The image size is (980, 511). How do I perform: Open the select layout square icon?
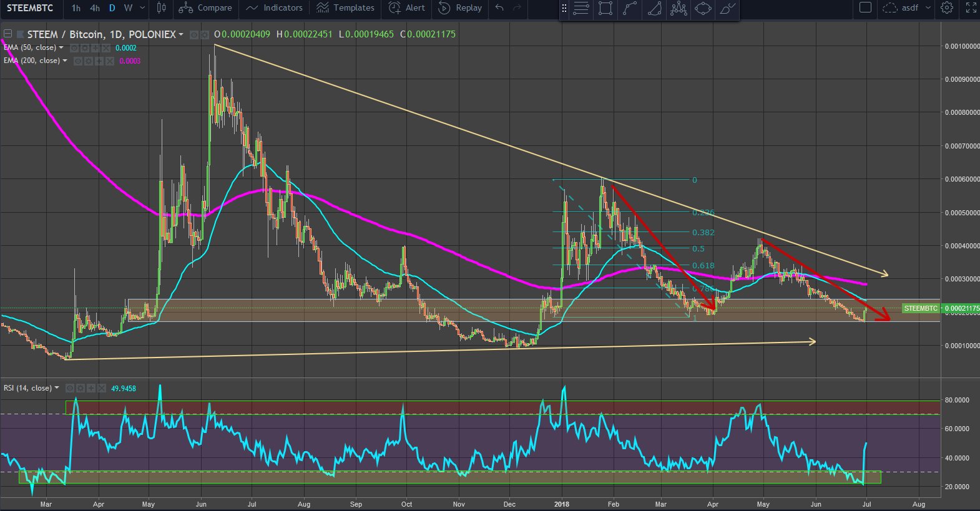point(865,8)
